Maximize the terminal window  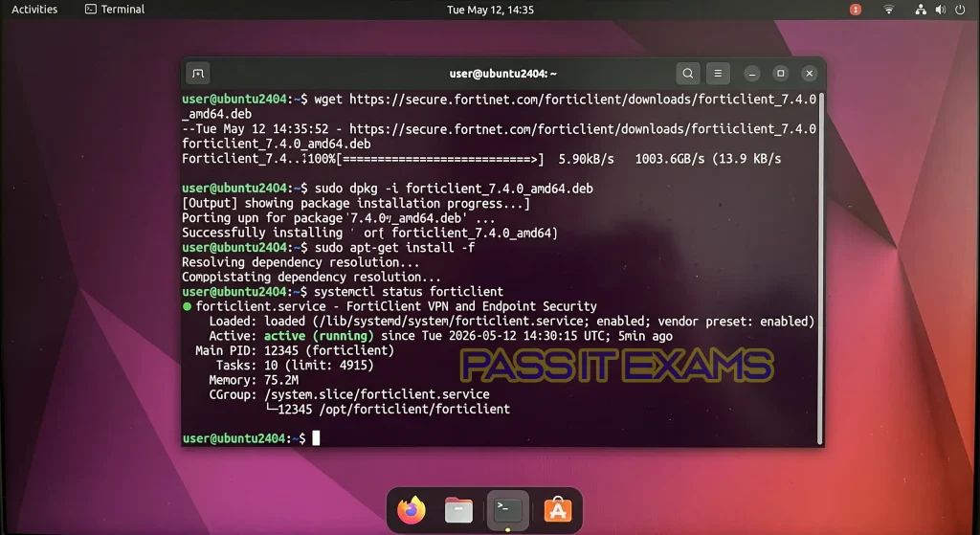tap(780, 74)
